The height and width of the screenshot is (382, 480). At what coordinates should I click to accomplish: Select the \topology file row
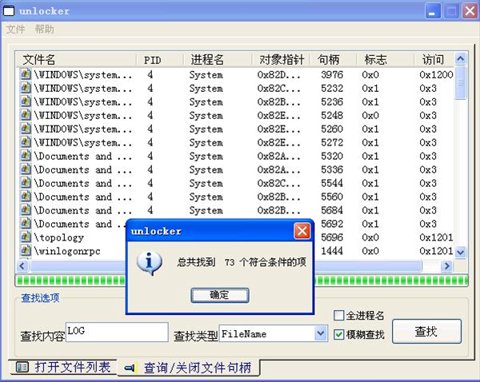pos(59,237)
